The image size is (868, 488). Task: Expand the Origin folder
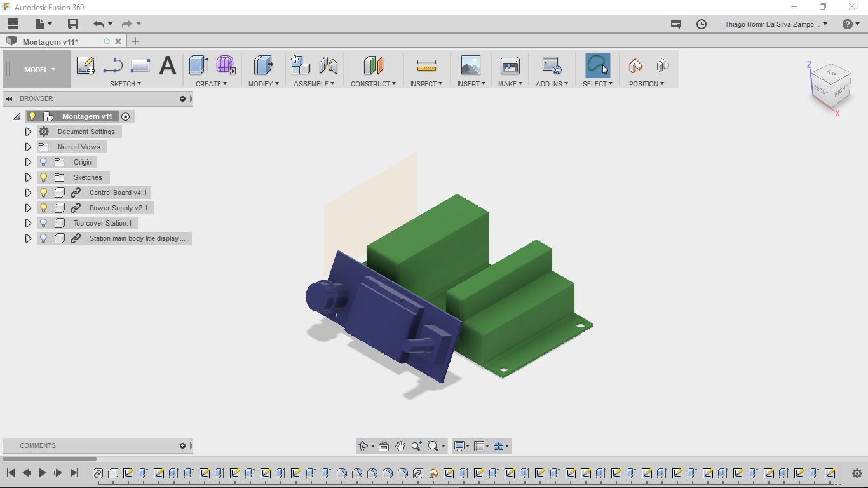pyautogui.click(x=28, y=162)
